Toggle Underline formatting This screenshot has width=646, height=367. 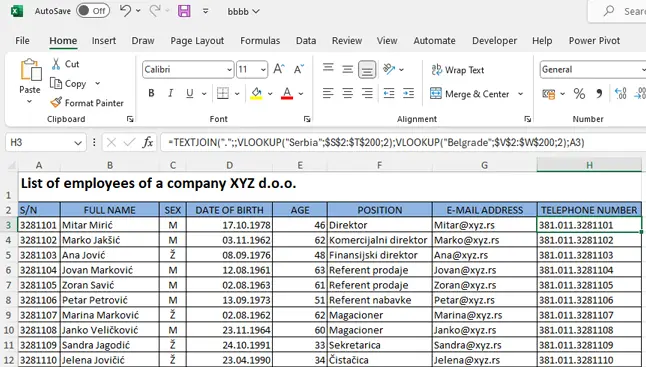[x=190, y=94]
